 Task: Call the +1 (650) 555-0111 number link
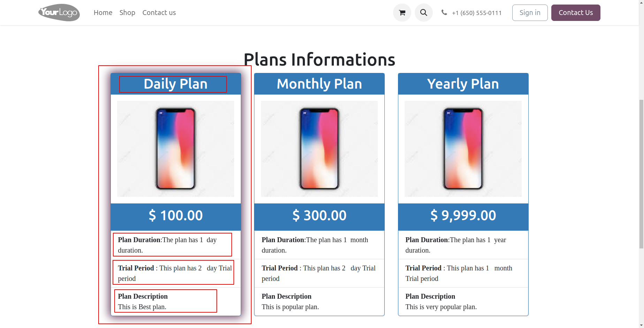click(477, 13)
